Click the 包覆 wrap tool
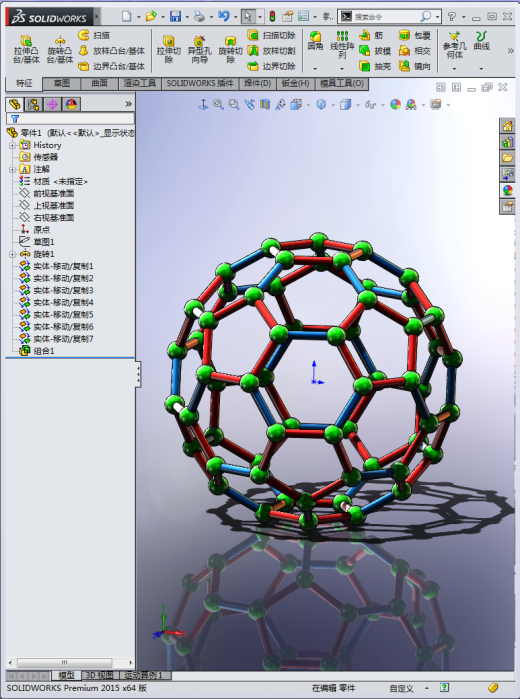Image resolution: width=520 pixels, height=699 pixels. coord(415,35)
